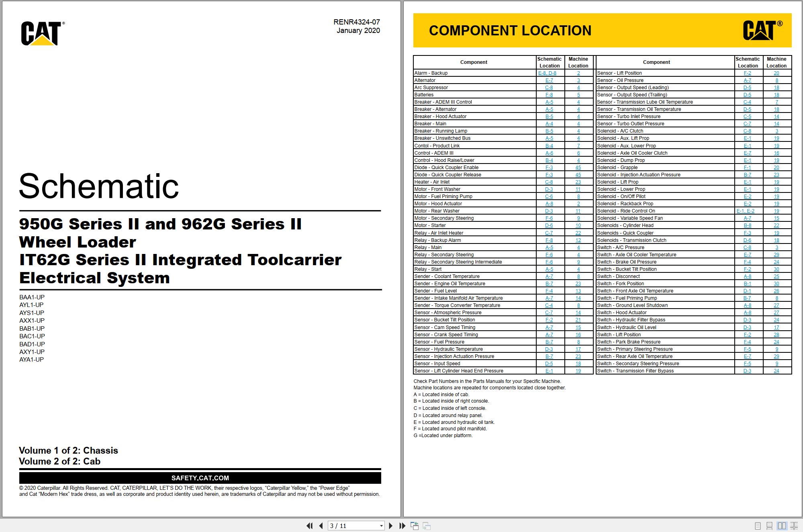Open Switch - Lift Position machine location 28
The height and width of the screenshot is (532, 803).
[776, 335]
